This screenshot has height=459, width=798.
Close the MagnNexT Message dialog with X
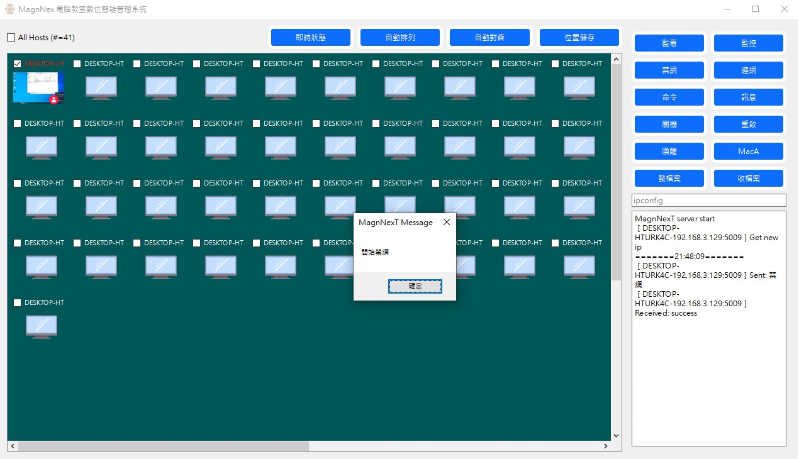click(x=446, y=222)
